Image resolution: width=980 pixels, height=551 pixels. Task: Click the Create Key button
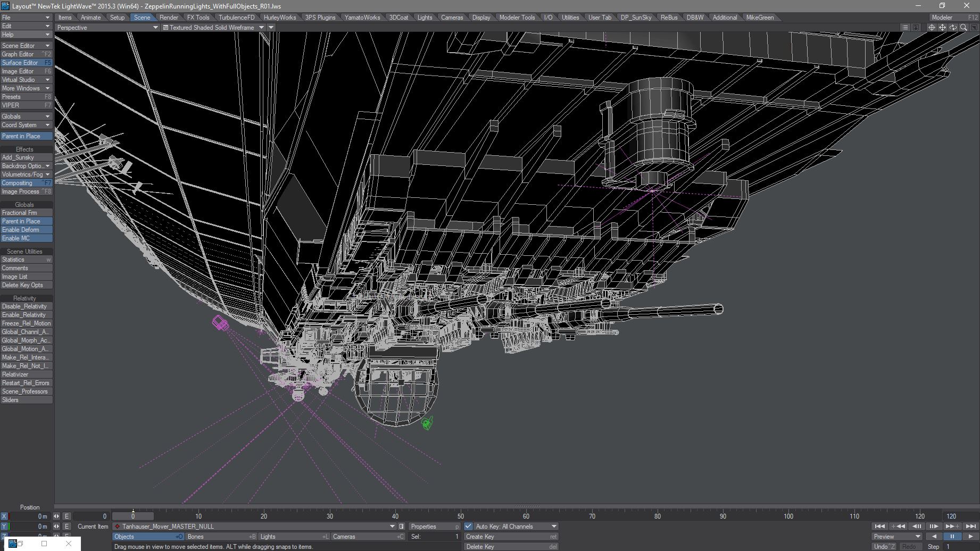coord(510,537)
